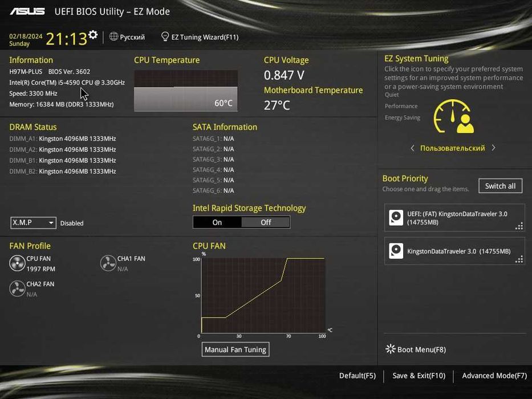
Task: Select UEFI: (FAT) KingstonDataTraveler boot entry
Action: pos(454,218)
